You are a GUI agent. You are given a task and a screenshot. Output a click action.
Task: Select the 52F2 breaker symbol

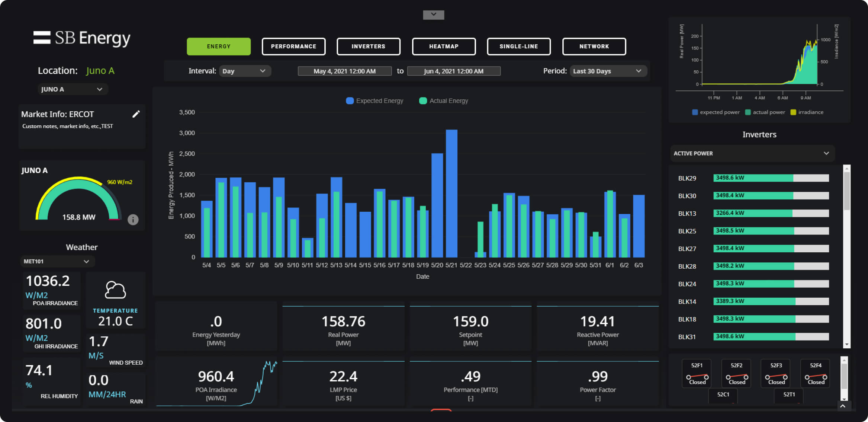point(736,373)
